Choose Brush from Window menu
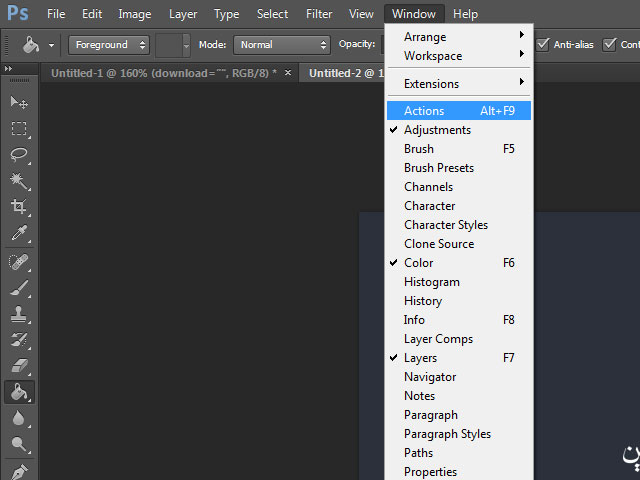This screenshot has width=640, height=480. [459, 149]
